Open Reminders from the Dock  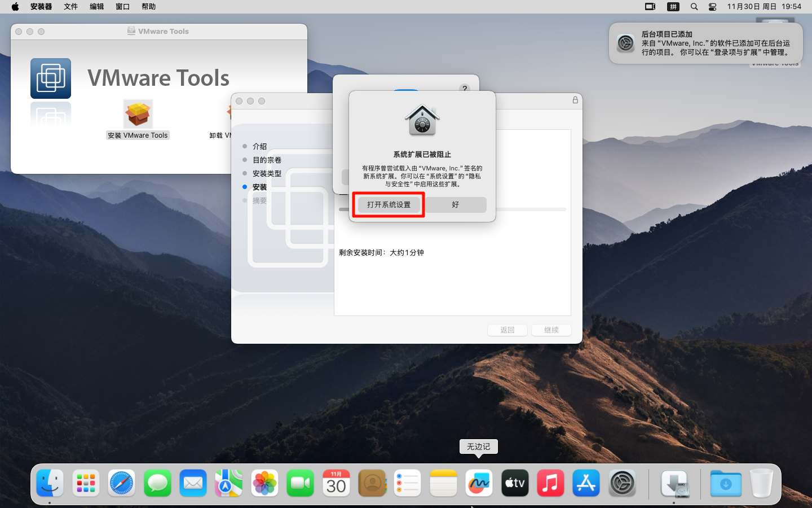(x=408, y=483)
